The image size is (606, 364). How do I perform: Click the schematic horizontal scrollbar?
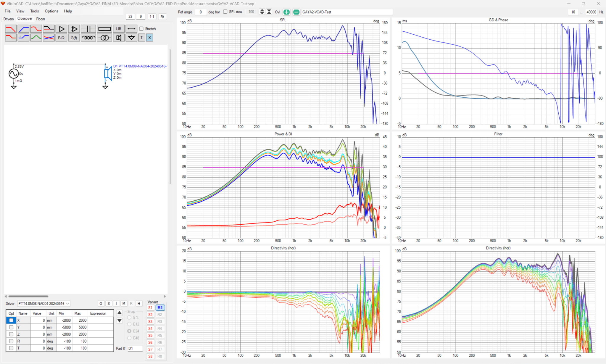pyautogui.click(x=28, y=296)
